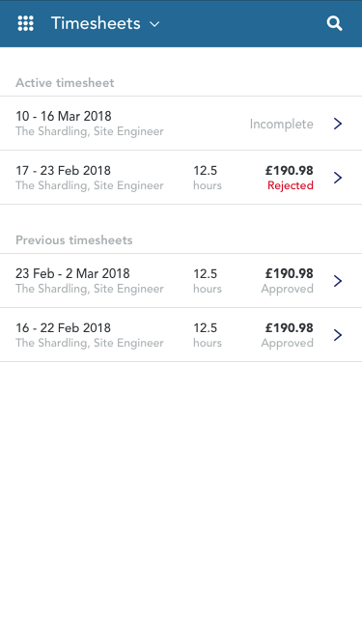Image resolution: width=362 pixels, height=644 pixels.
Task: Tap Approved status of 23 Feb - 2 Mar row
Action: point(288,289)
